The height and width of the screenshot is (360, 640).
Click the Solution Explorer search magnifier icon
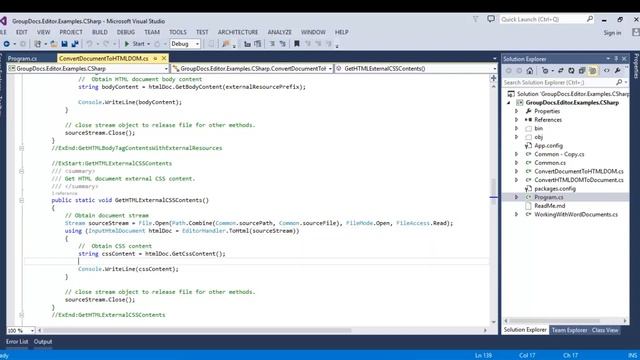(619, 82)
